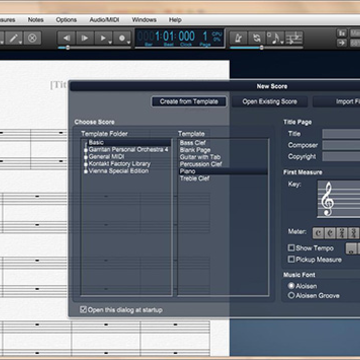Click the note with dot icon
This screenshot has height=360, width=360.
pos(275,38)
